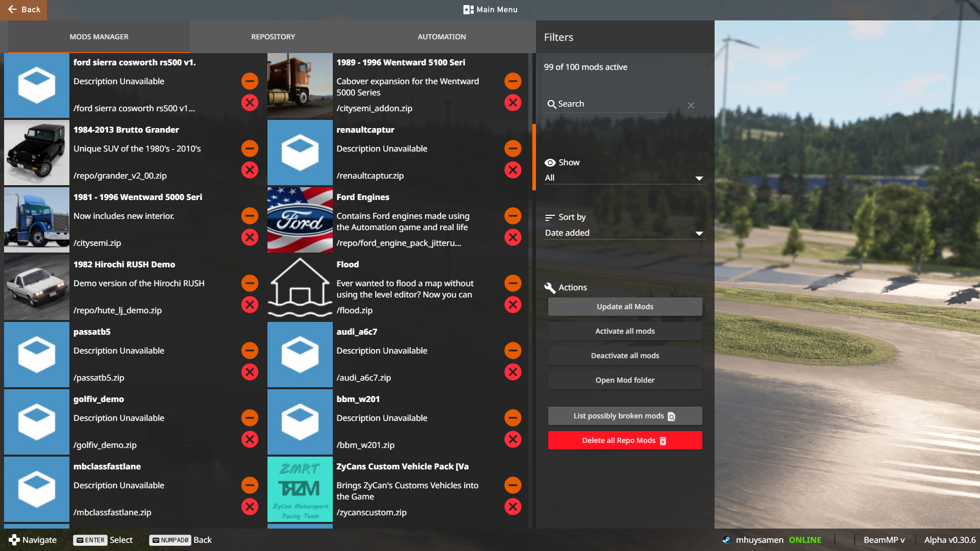This screenshot has width=980, height=551.
Task: Disable audi_a6c7 mod with minus icon
Action: point(513,350)
